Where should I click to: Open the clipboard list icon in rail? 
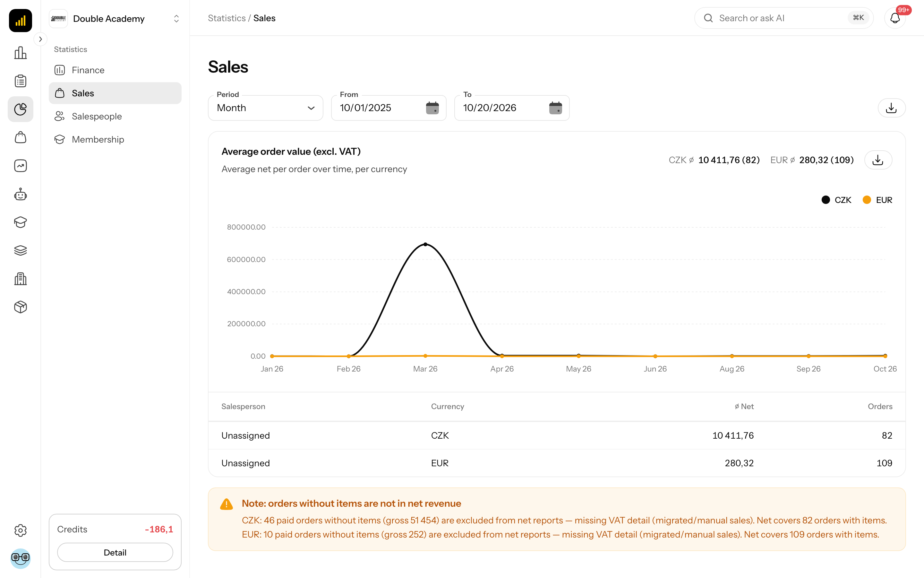pyautogui.click(x=20, y=81)
